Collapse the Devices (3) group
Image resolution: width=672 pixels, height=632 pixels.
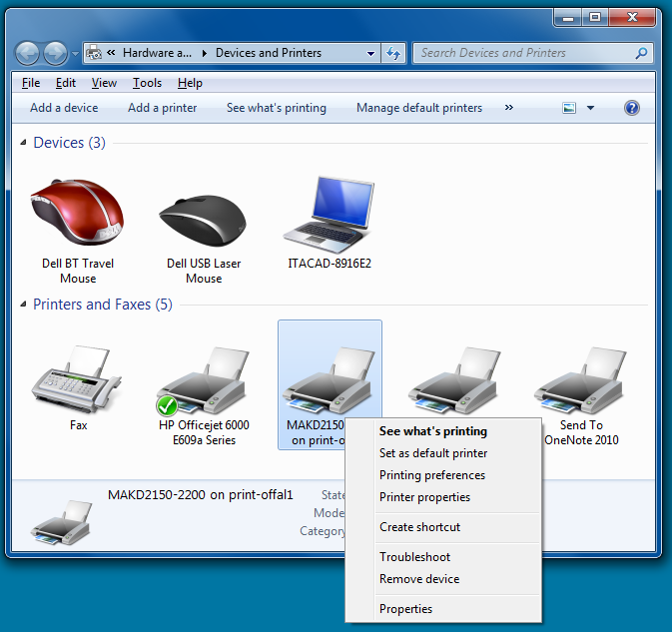pos(24,144)
